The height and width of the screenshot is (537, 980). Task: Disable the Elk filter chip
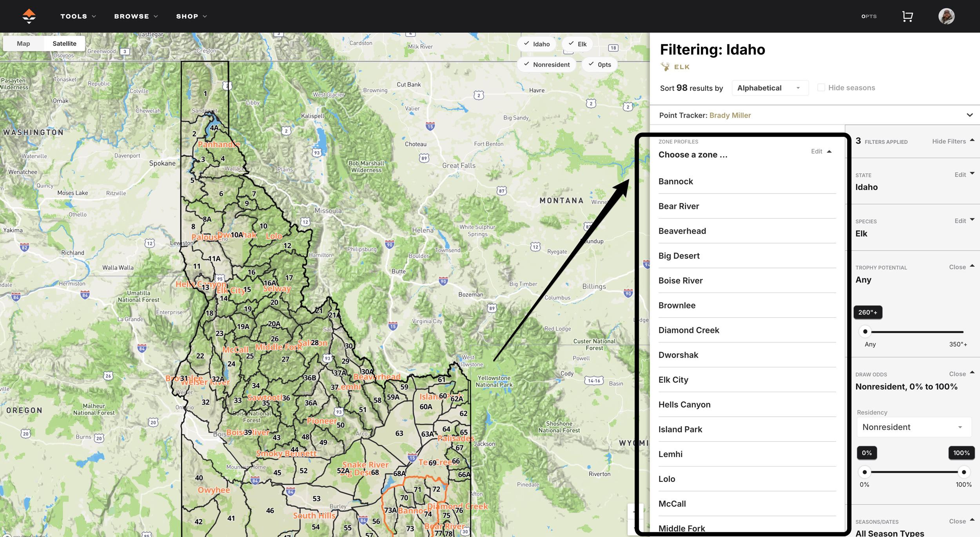577,44
